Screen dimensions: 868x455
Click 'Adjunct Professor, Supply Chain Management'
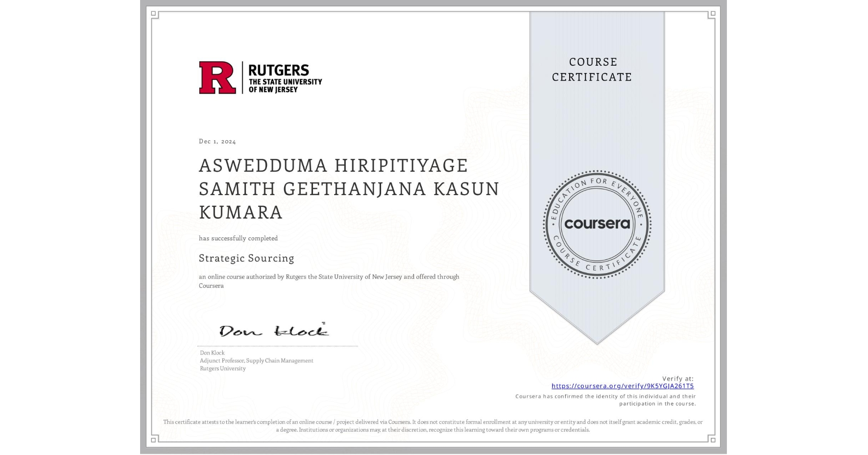coord(257,360)
